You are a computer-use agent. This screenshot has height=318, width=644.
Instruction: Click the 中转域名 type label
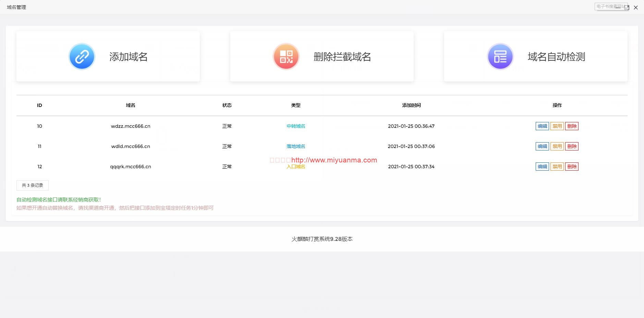(296, 126)
